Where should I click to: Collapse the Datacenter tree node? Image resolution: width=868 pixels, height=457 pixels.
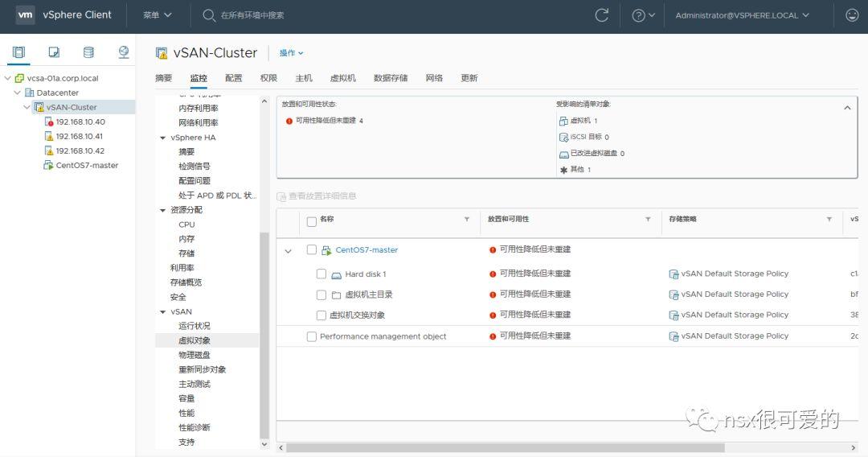tap(17, 93)
